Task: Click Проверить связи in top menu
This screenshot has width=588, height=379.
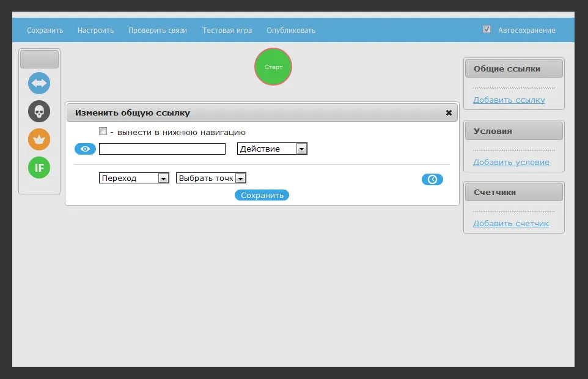Action: tap(157, 30)
